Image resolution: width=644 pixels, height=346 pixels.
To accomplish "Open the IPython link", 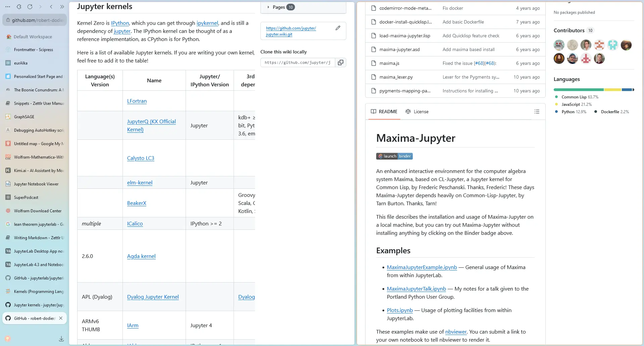I will (x=120, y=23).
